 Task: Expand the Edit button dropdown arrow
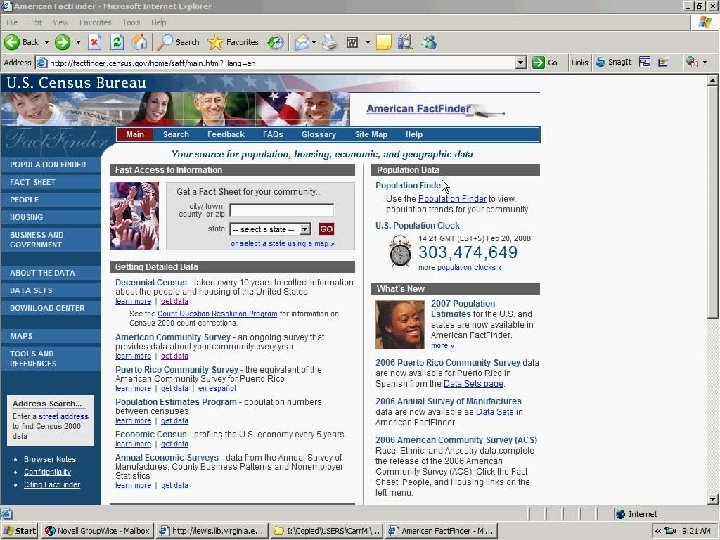click(x=367, y=42)
